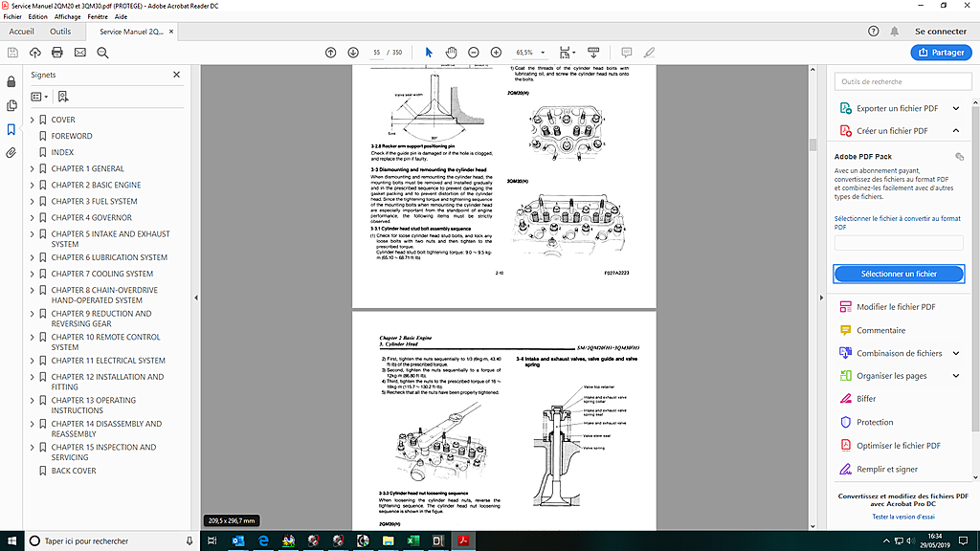Viewport: 980px width, 551px height.
Task: Zoom out with the minus icon
Action: (x=474, y=53)
